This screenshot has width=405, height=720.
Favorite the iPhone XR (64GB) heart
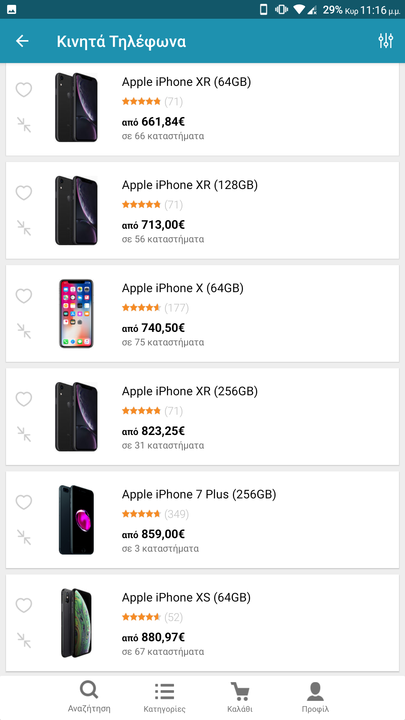[x=24, y=90]
